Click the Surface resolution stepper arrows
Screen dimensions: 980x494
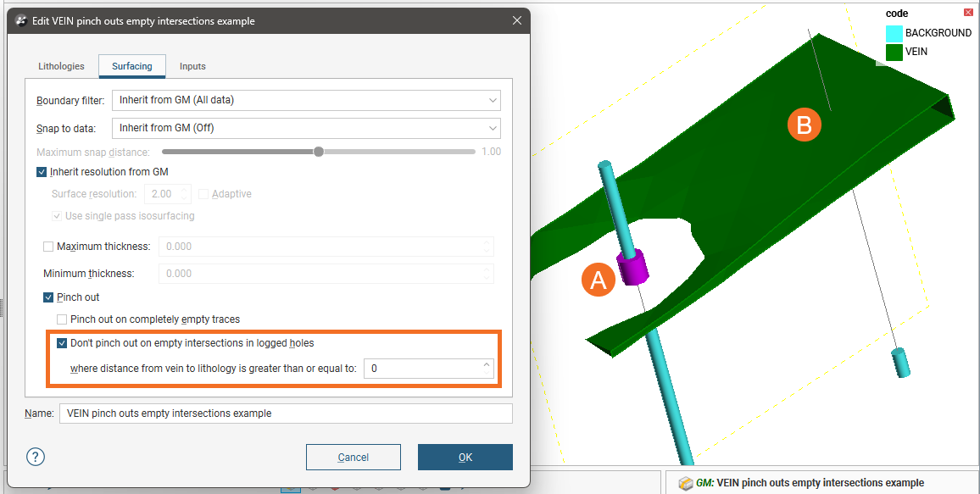[184, 193]
